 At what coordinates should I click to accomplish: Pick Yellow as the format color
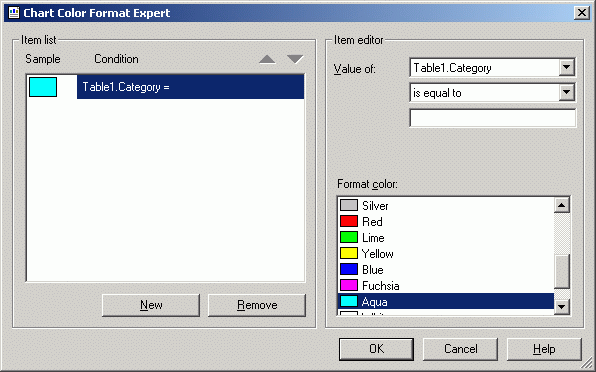446,254
